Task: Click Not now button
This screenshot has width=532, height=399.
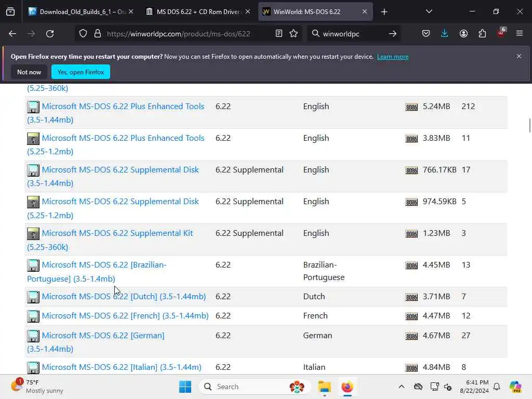Action: [29, 72]
